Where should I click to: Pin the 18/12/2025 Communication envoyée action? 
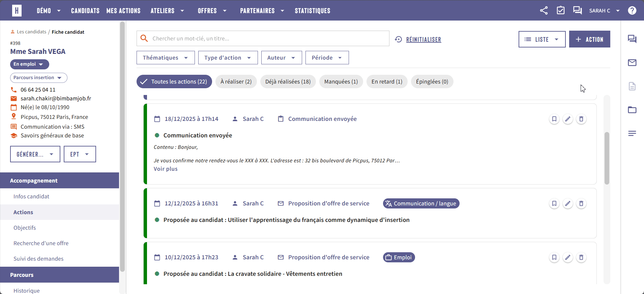click(x=554, y=119)
